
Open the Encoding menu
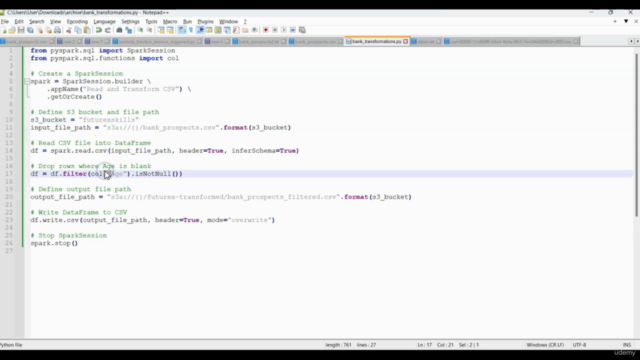point(77,21)
